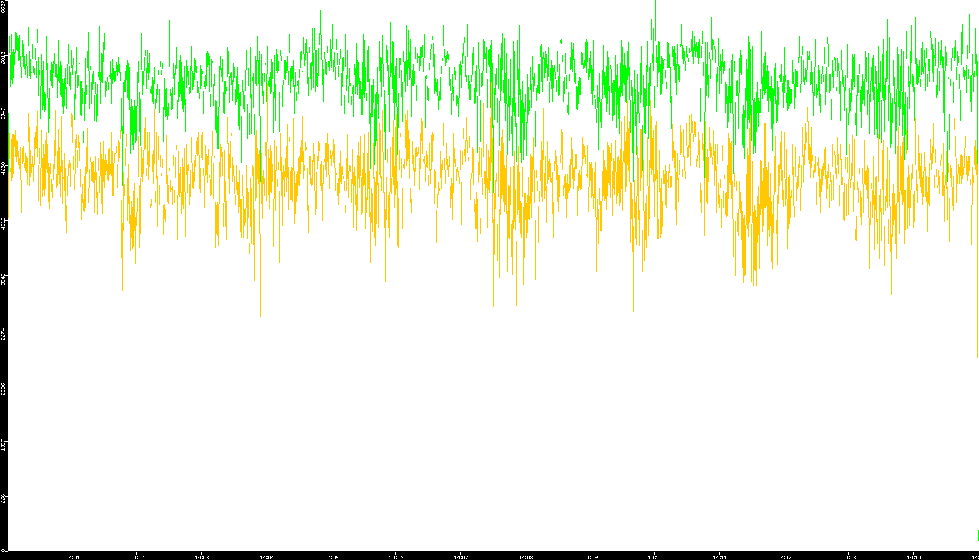Screen dimensions: 979x560
Task: Click the 14:08 time axis label
Action: tap(525, 557)
